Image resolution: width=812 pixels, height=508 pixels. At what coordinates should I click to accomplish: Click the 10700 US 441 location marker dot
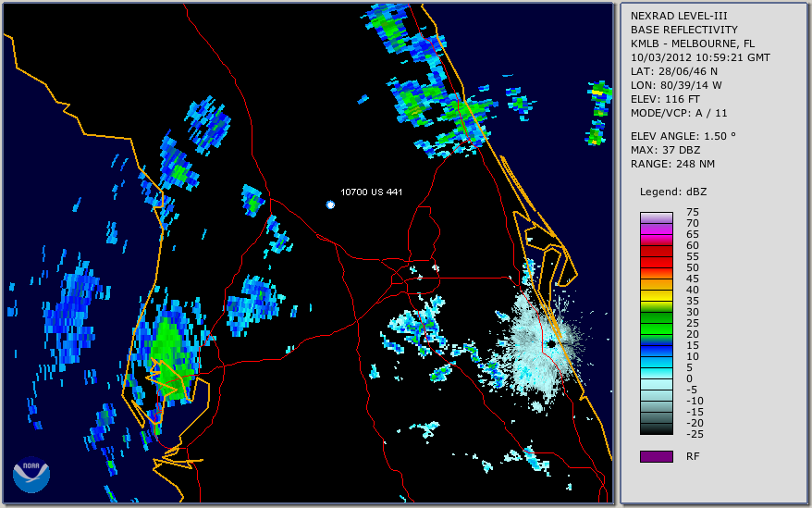[330, 204]
